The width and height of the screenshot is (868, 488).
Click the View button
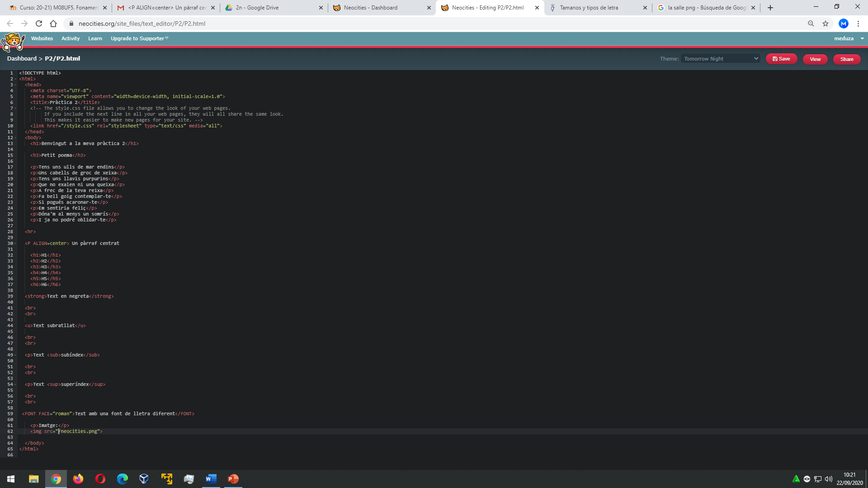[x=815, y=59]
